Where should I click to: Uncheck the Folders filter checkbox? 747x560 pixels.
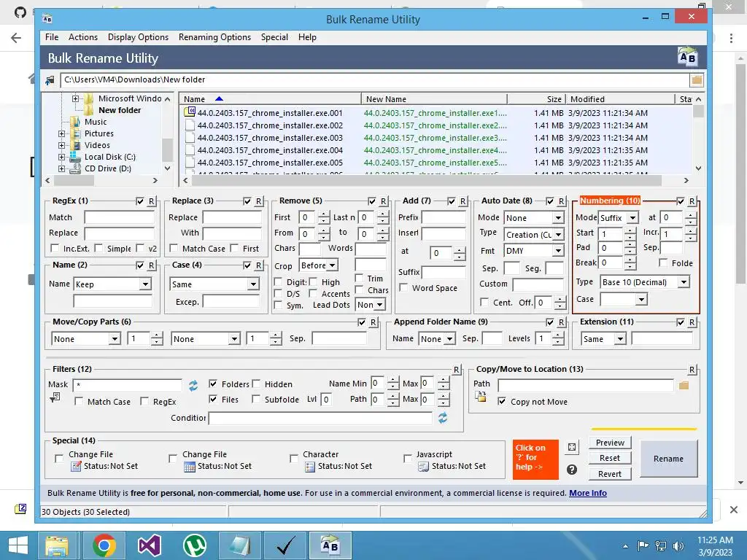point(213,384)
